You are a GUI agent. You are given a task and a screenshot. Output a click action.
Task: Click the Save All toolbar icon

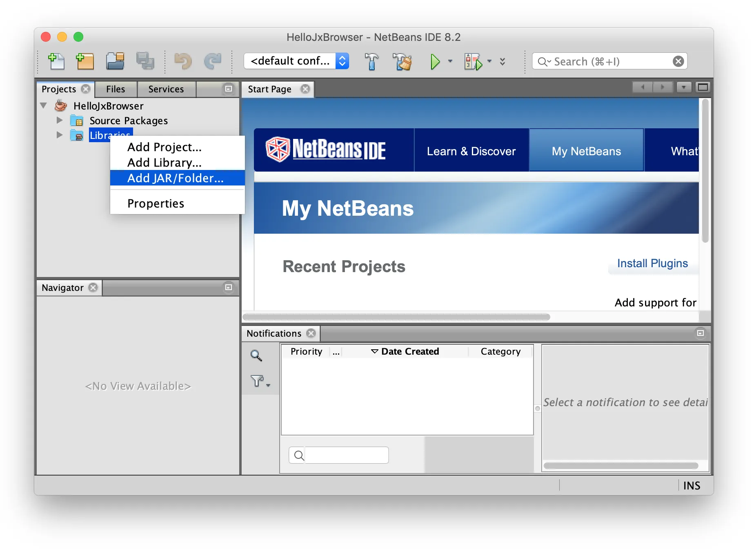(145, 61)
